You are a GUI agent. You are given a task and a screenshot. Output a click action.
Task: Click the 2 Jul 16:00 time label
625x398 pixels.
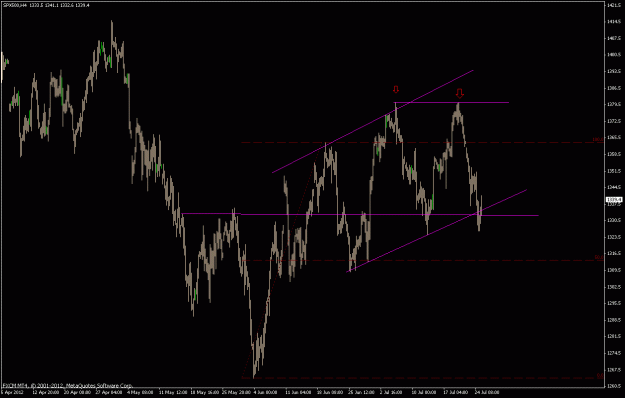(392, 392)
